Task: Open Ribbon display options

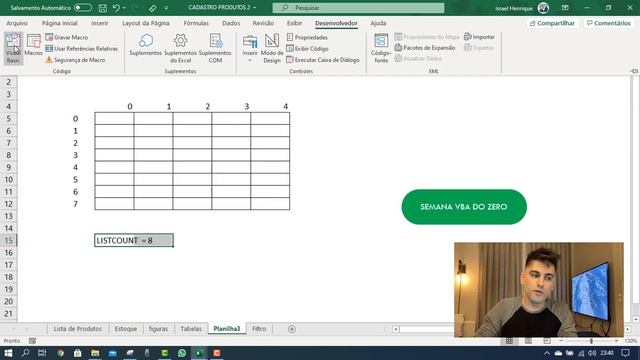Action: 565,8
